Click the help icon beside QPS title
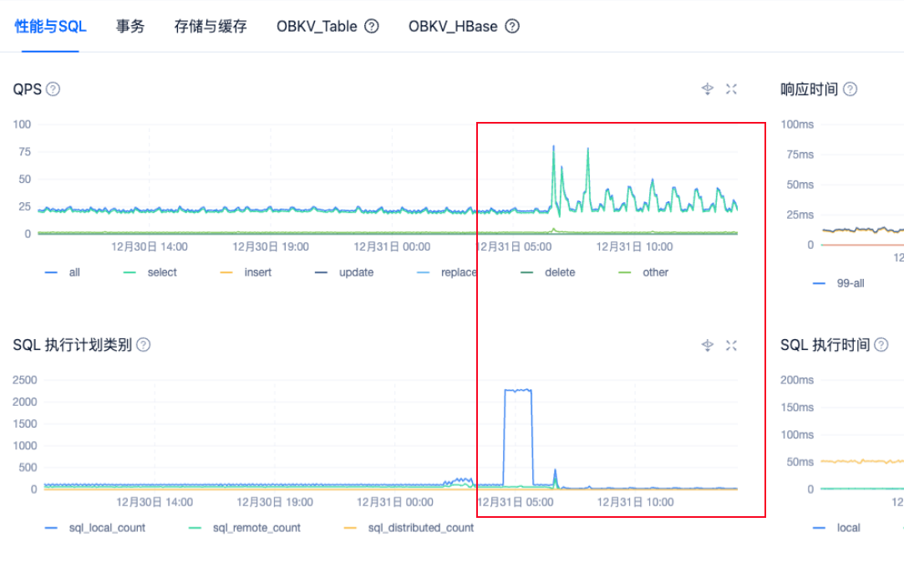Image resolution: width=904 pixels, height=588 pixels. pyautogui.click(x=53, y=89)
